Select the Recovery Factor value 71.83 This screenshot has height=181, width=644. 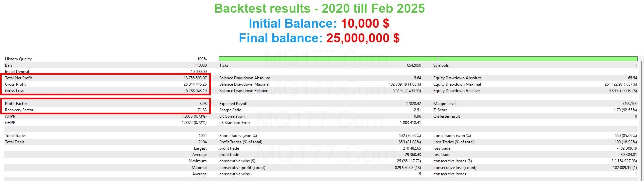[x=202, y=110]
